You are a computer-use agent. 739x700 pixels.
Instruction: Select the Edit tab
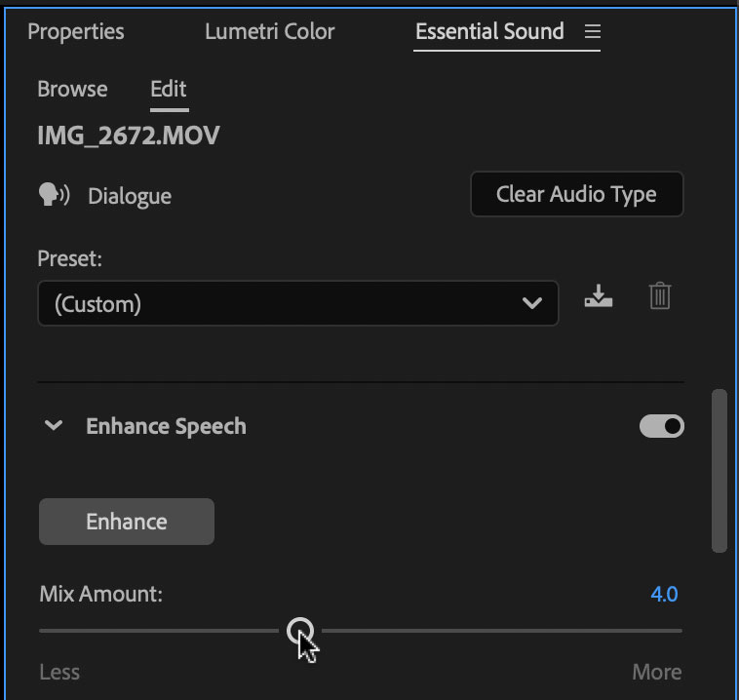point(169,89)
